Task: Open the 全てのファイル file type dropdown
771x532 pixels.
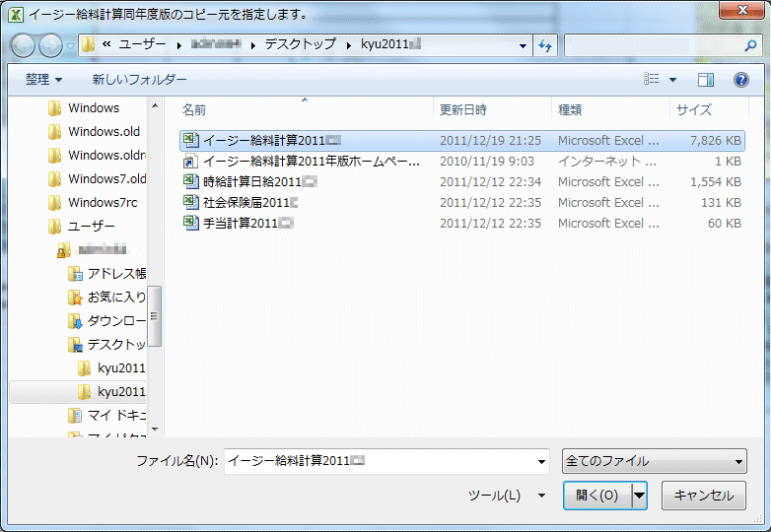Action: point(654,461)
